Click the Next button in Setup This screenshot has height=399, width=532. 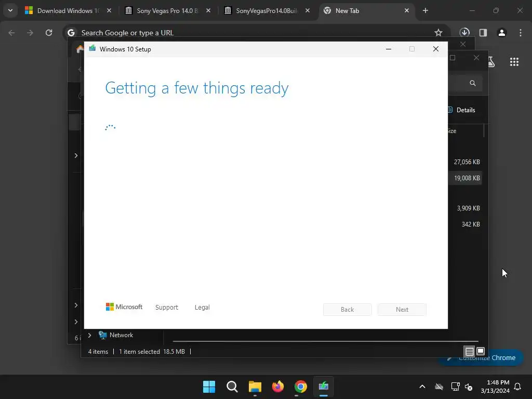(402, 310)
